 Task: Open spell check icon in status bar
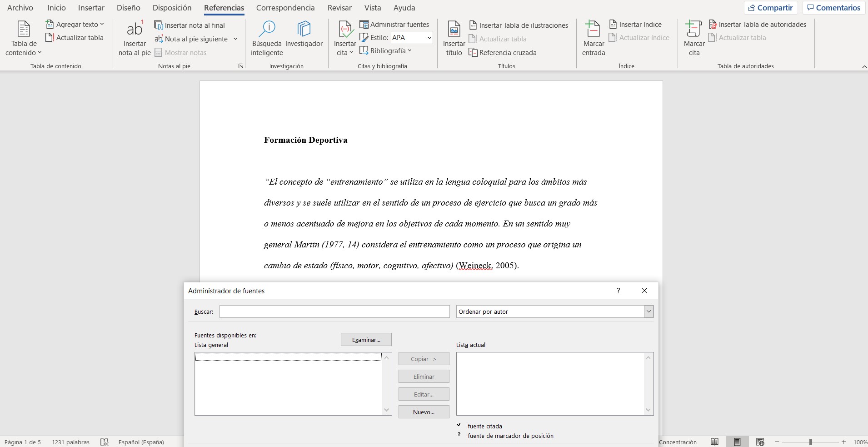pyautogui.click(x=105, y=442)
